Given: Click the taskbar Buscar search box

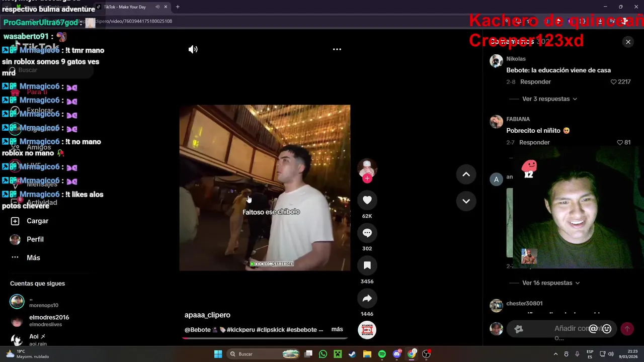Looking at the screenshot, I should (x=263, y=354).
